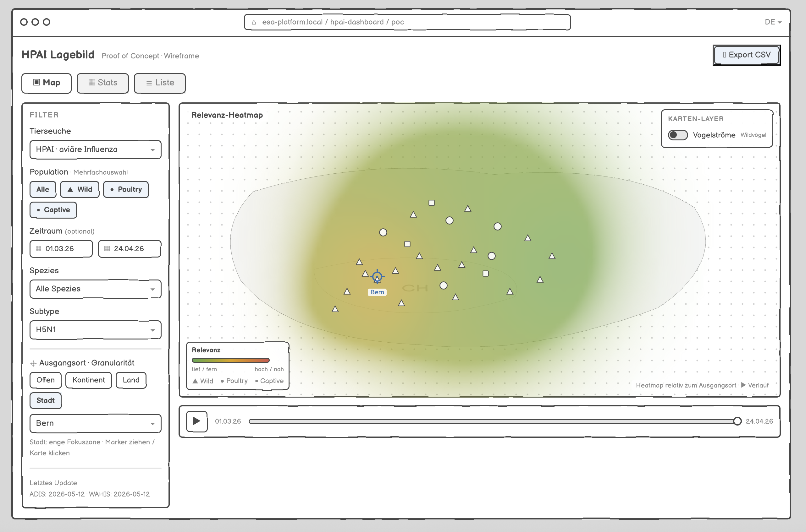Click the timeline slider handle

pyautogui.click(x=737, y=421)
